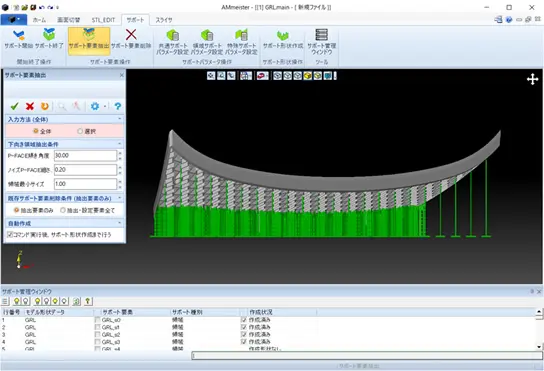Click the モデル形状データ column header

(59, 312)
